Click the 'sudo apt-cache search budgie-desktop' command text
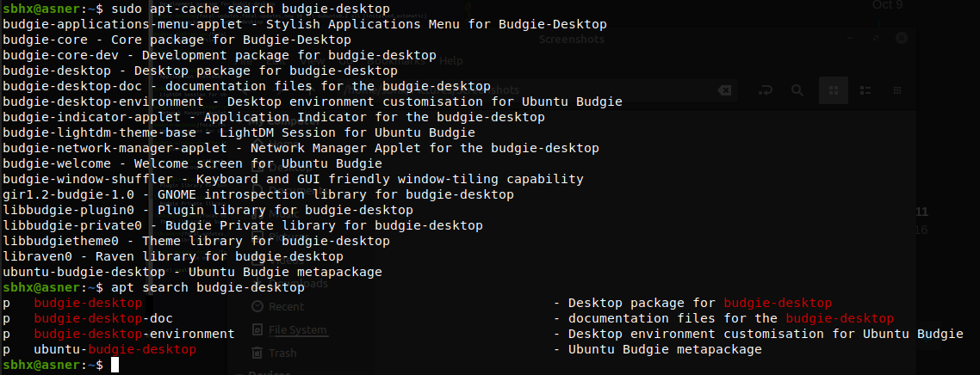 250,9
